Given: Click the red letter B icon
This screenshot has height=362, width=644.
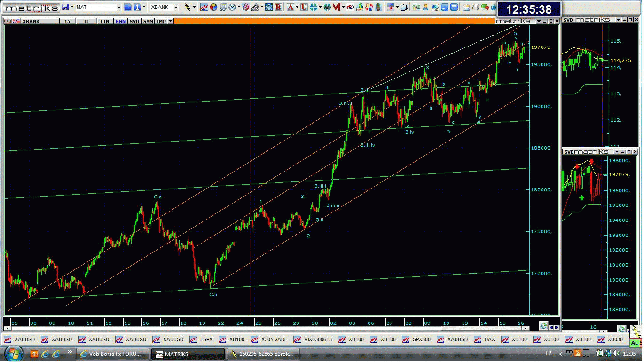Looking at the screenshot, I should 278,7.
